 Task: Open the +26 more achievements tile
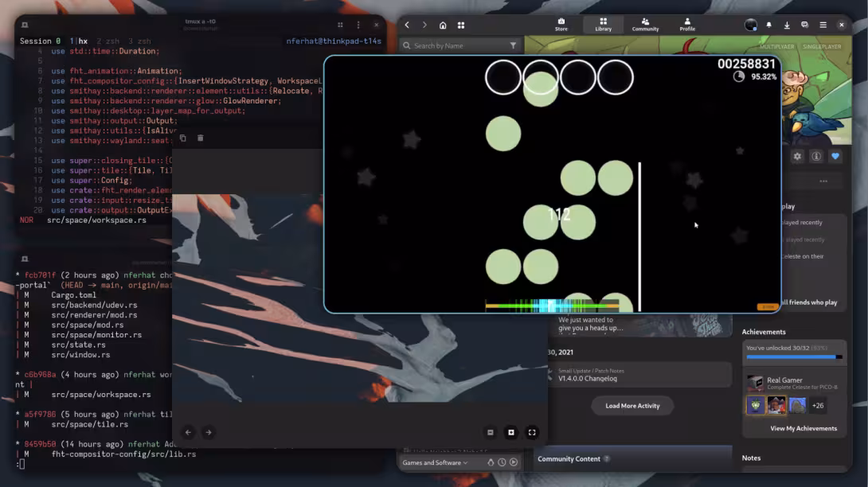coord(818,405)
